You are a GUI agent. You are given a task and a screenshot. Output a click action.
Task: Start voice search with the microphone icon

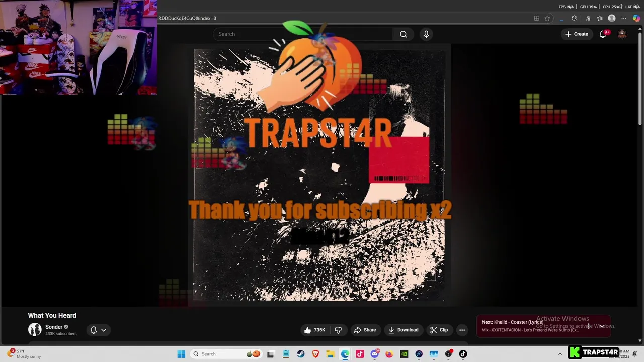(426, 34)
